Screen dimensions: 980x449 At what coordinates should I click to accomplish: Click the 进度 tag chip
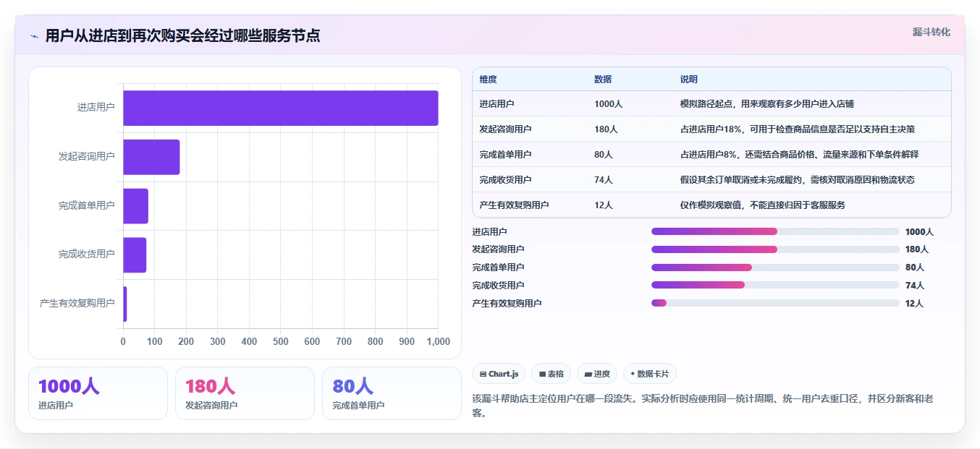click(597, 374)
